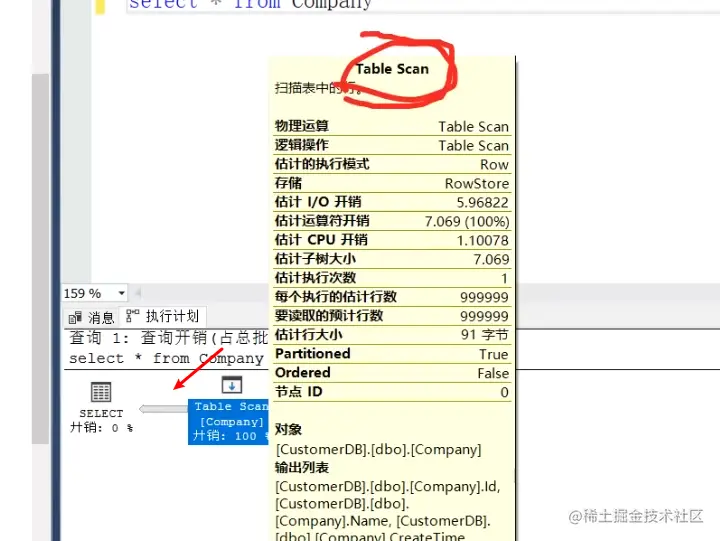This screenshot has height=541, width=720.
Task: Click the 查询 1 查询开销 header text
Action: pos(168,338)
